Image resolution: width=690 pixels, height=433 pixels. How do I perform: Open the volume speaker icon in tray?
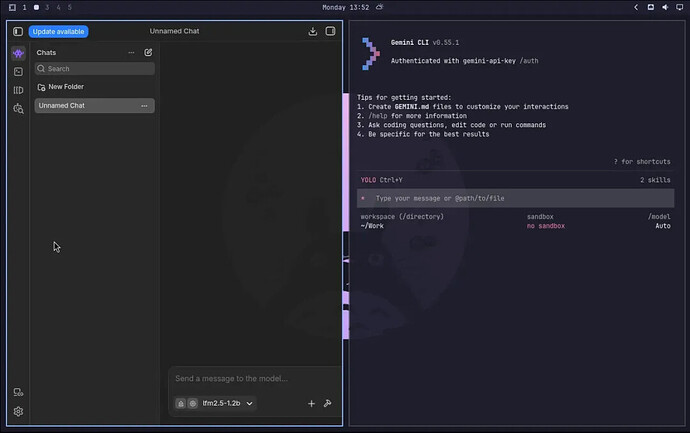click(x=665, y=7)
